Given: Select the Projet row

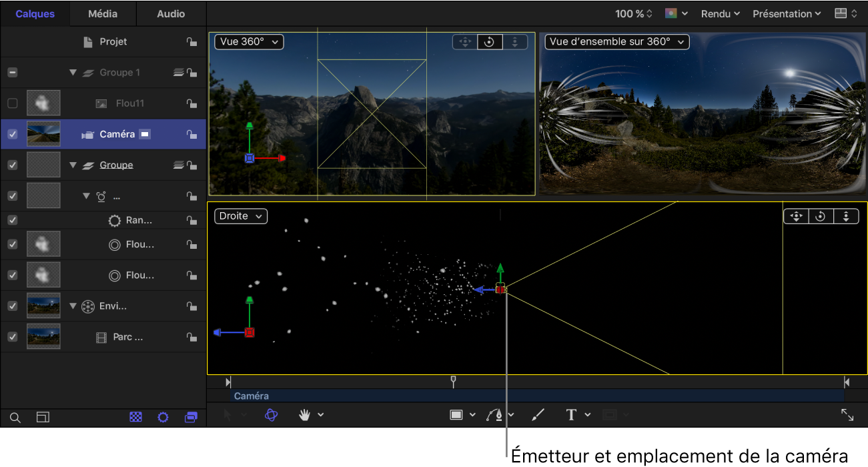Looking at the screenshot, I should [103, 42].
